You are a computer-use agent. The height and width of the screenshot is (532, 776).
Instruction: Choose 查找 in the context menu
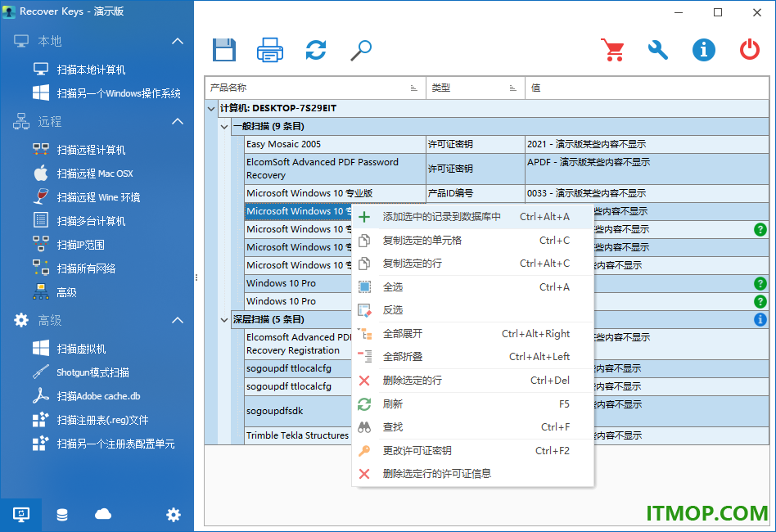pos(472,426)
